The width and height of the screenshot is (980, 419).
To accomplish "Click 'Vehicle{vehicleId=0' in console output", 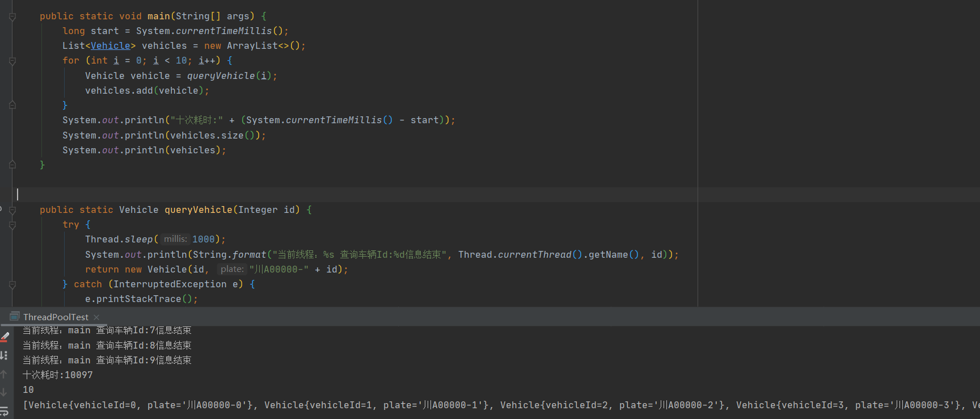I will (x=82, y=405).
